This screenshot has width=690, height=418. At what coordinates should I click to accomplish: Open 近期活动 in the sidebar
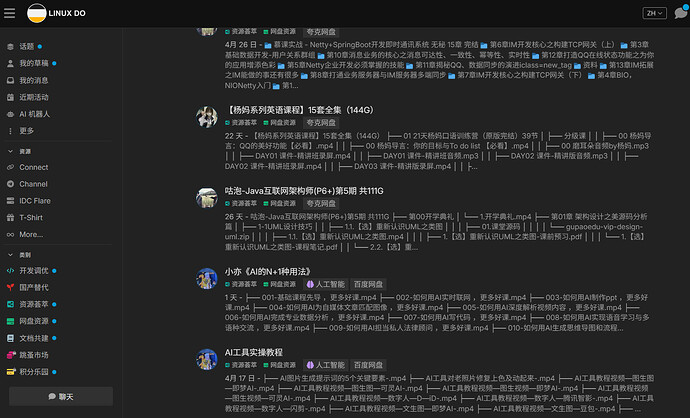click(34, 97)
